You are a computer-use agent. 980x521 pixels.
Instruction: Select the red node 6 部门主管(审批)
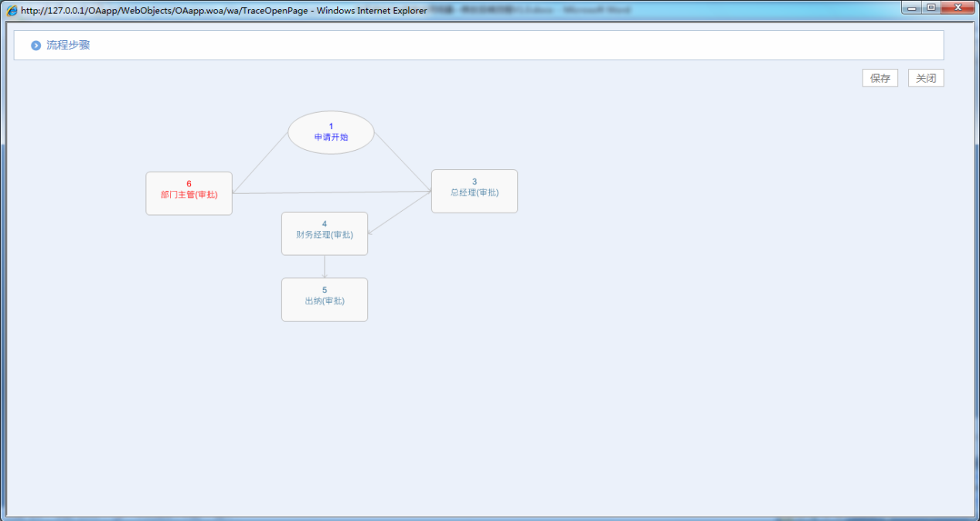pyautogui.click(x=189, y=193)
